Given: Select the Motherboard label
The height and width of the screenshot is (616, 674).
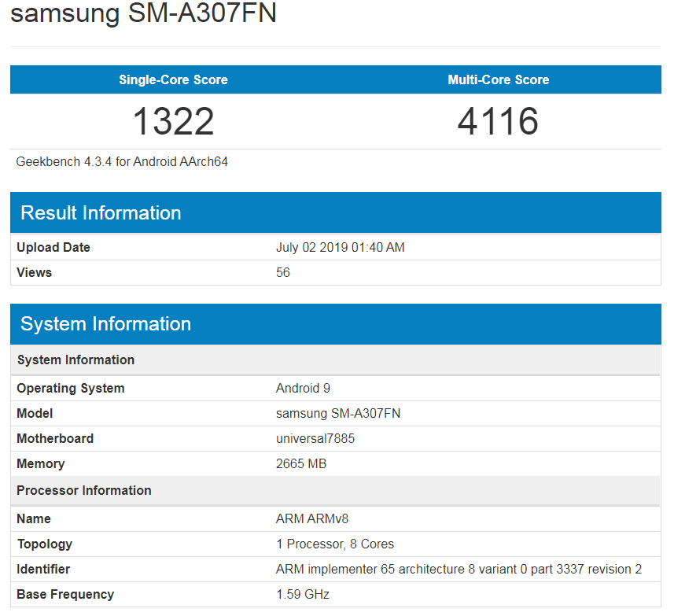Looking at the screenshot, I should point(55,438).
